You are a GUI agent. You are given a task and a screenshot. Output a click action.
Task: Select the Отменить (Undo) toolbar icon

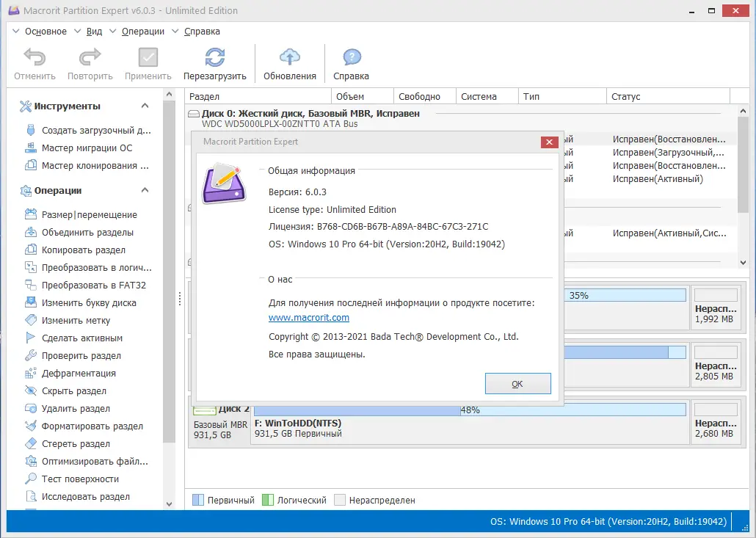[34, 63]
